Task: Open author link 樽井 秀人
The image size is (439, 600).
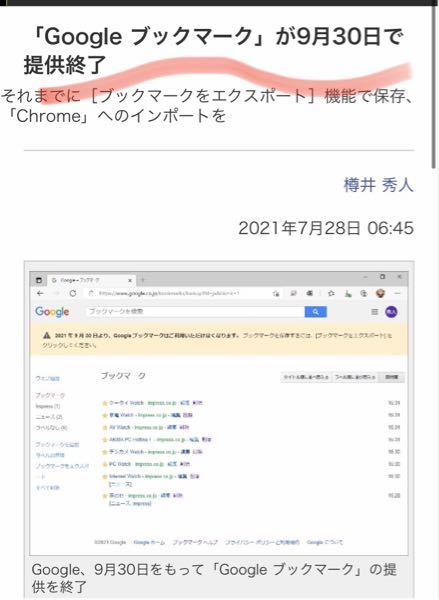Action: (379, 185)
